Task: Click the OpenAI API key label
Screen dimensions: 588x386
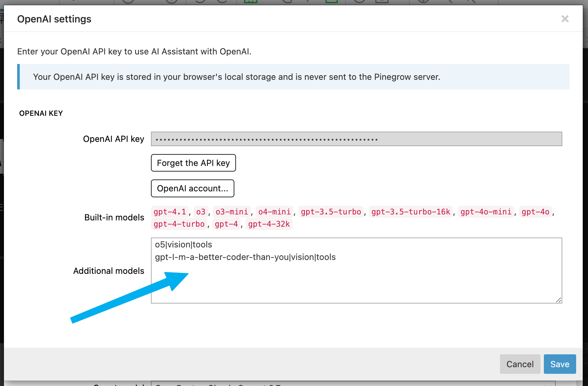Action: point(114,139)
